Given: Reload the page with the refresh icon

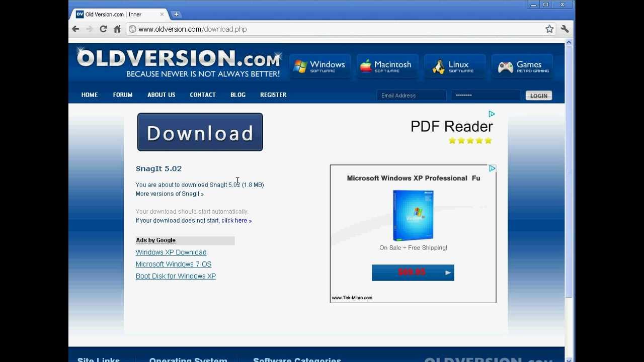Looking at the screenshot, I should 103,29.
